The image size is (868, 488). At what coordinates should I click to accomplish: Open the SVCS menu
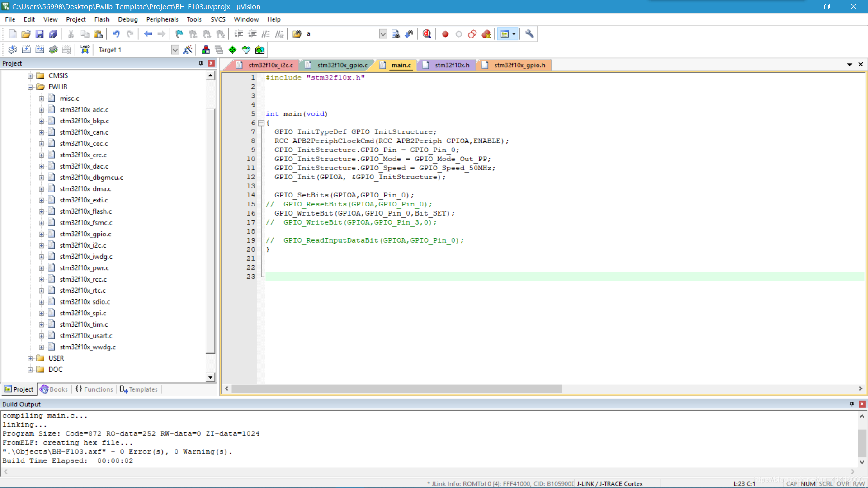tap(218, 19)
